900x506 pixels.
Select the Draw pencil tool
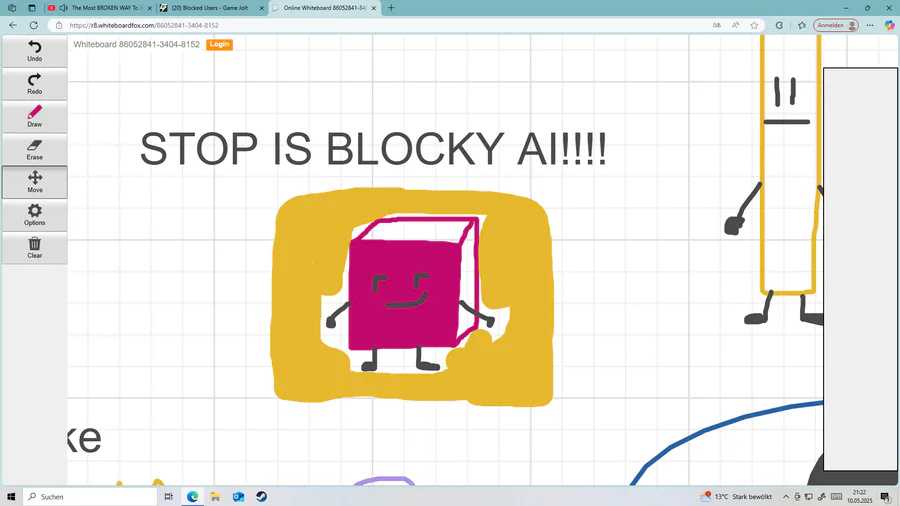tap(34, 116)
